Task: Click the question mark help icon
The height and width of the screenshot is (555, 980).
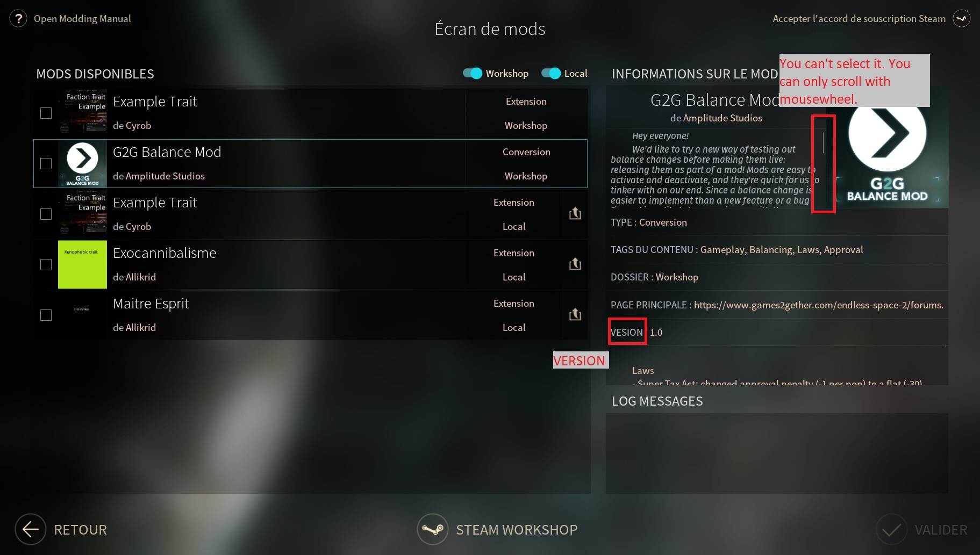Action: click(x=18, y=19)
